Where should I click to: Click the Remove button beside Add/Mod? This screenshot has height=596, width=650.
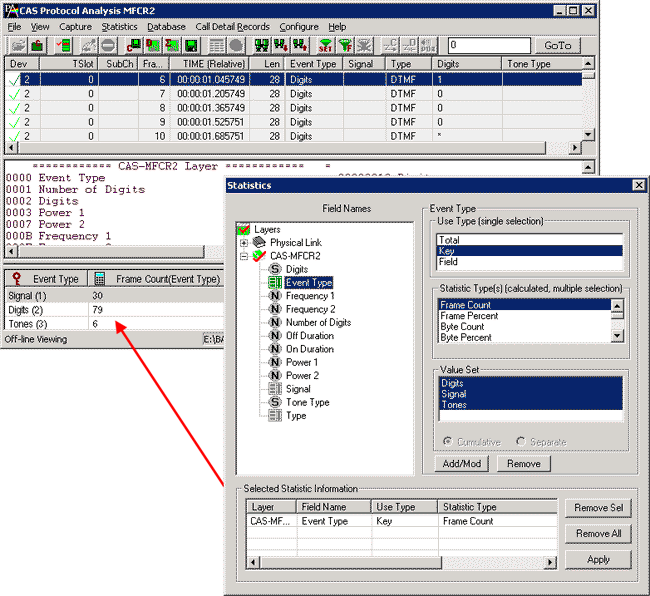[524, 463]
